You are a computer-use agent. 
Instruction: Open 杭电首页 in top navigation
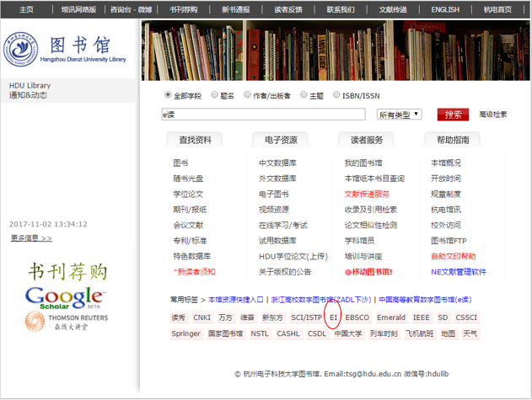point(497,9)
